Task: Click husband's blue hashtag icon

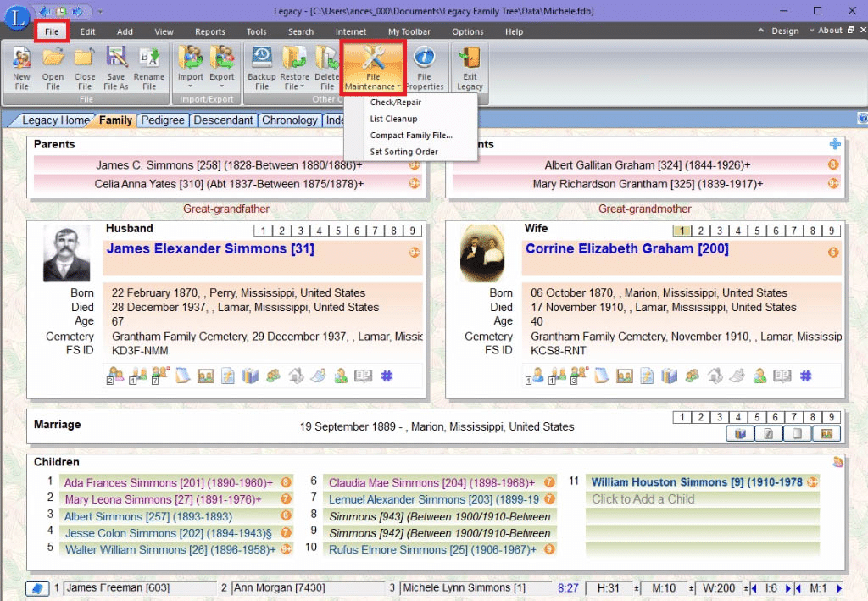Action: 387,376
